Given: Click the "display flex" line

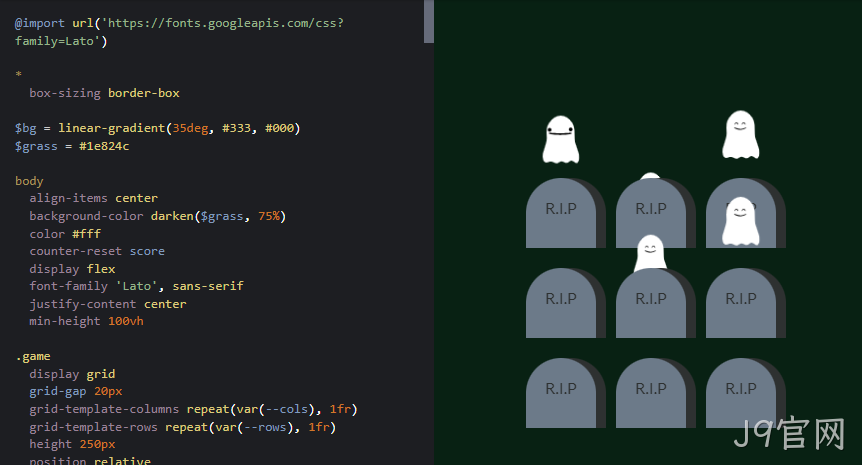Looking at the screenshot, I should 72,269.
